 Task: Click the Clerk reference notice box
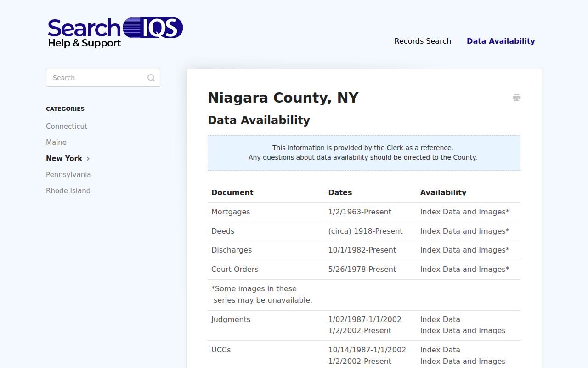[x=364, y=153]
